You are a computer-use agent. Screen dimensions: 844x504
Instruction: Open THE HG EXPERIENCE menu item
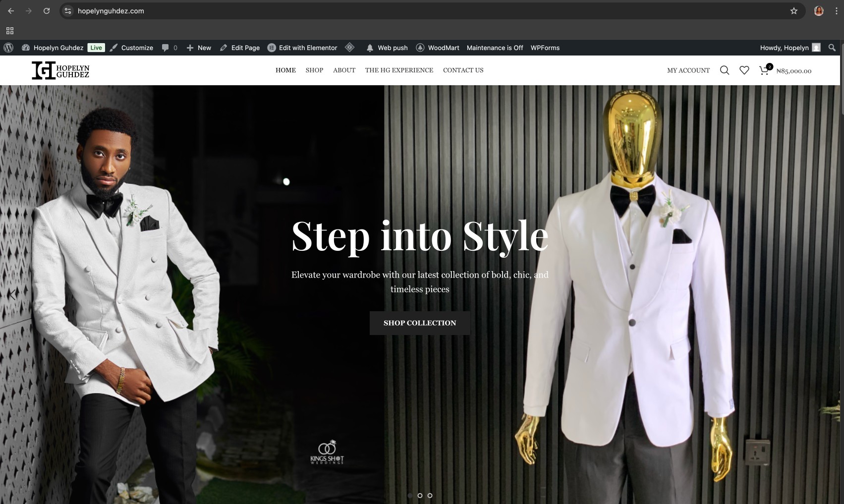pyautogui.click(x=399, y=70)
